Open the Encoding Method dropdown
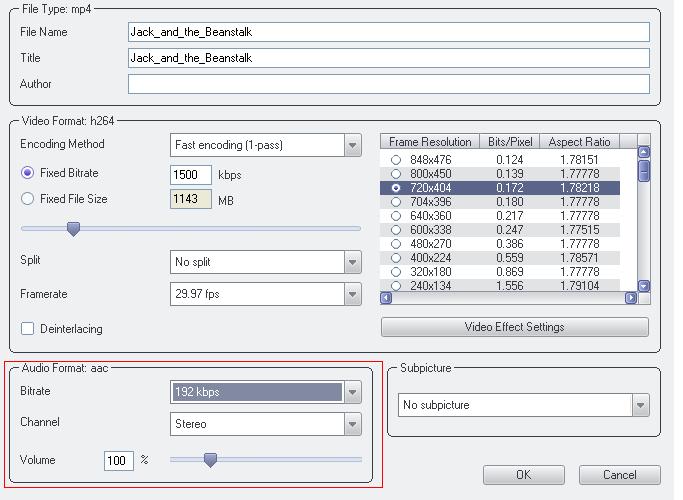The image size is (683, 500). (352, 145)
